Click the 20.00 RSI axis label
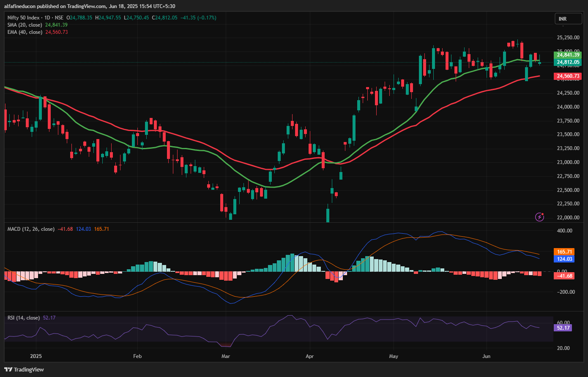The width and height of the screenshot is (588, 377). pyautogui.click(x=563, y=348)
